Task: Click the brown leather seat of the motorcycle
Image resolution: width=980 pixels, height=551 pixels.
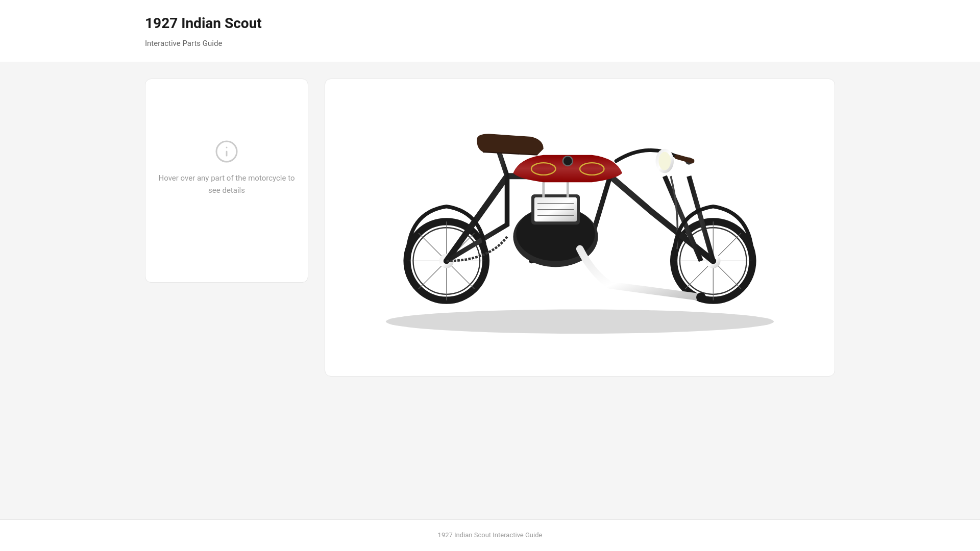Action: 509,144
